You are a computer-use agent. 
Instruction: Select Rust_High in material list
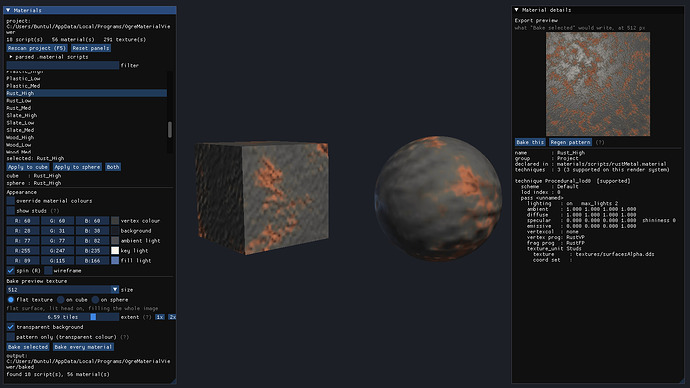[86, 93]
